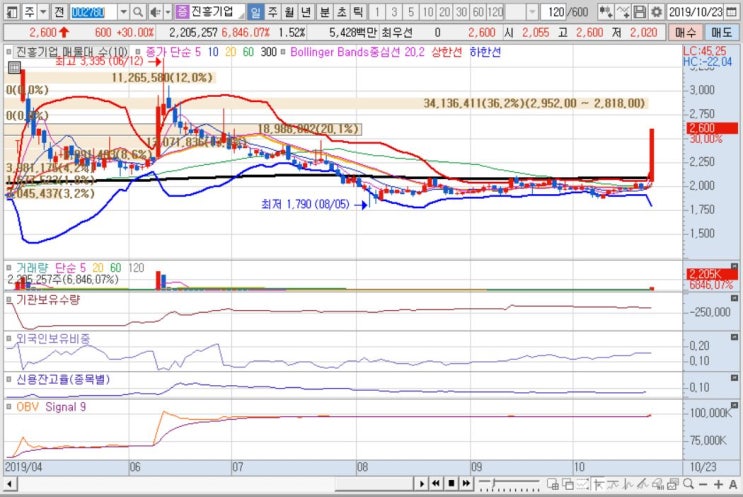
Task: Click the speaker sound icon in toolbar
Action: (x=154, y=11)
